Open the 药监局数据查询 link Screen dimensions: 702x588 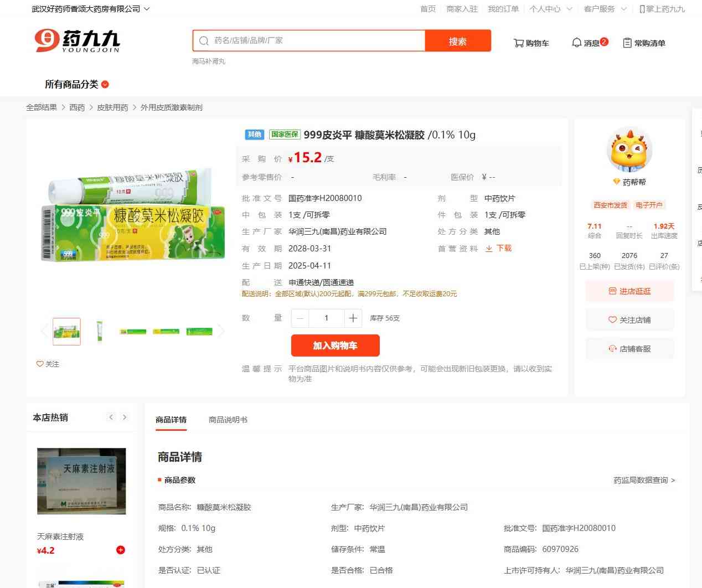[644, 480]
